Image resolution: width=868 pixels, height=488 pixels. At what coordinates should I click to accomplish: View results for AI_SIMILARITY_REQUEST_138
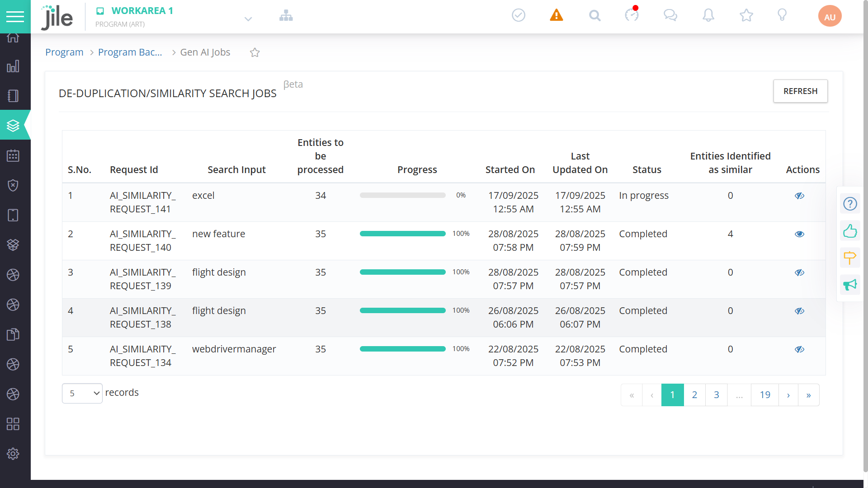tap(799, 311)
